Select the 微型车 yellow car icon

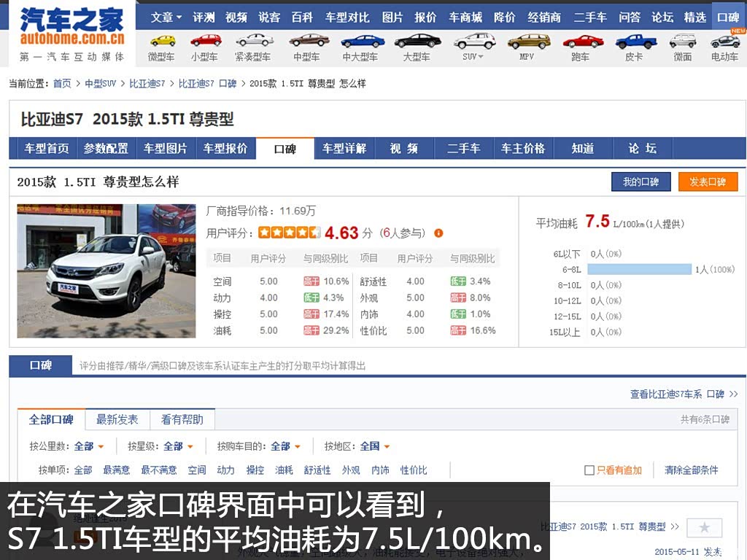click(163, 41)
